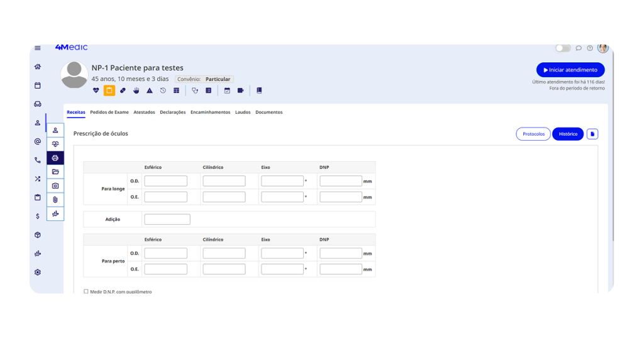
Task: Click the Iniciar atendimento button
Action: 570,70
